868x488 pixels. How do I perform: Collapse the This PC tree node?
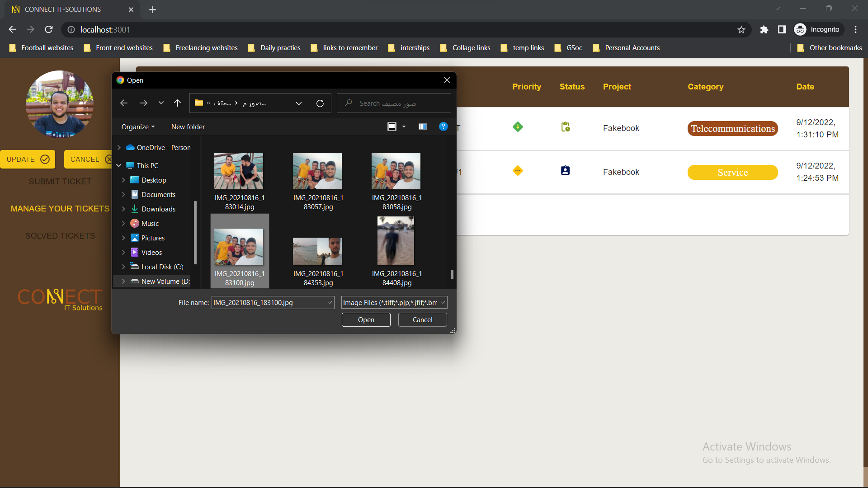pos(119,166)
